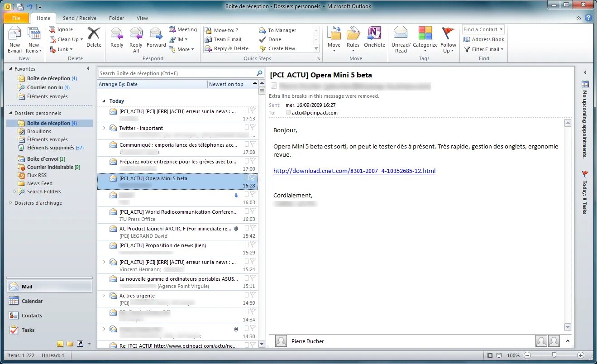Click in the Find a Contact box

(483, 29)
